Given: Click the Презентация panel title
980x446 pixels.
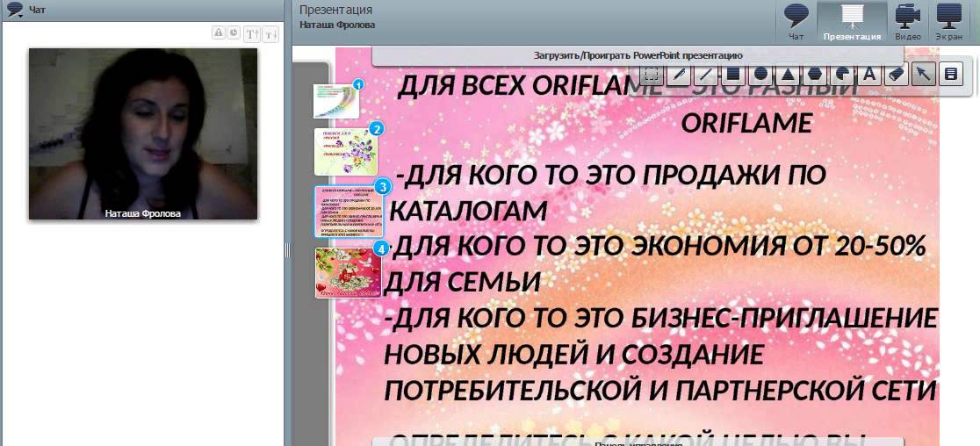Looking at the screenshot, I should click(335, 10).
